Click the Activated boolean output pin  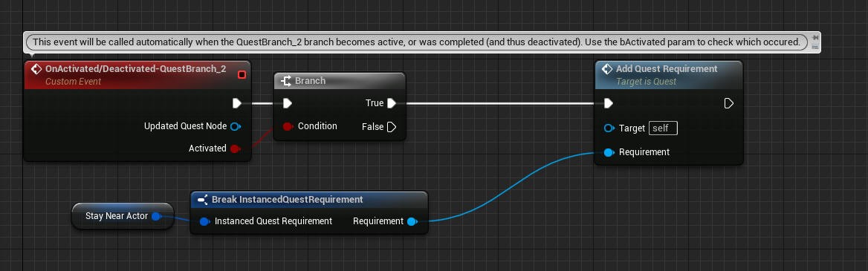(235, 148)
